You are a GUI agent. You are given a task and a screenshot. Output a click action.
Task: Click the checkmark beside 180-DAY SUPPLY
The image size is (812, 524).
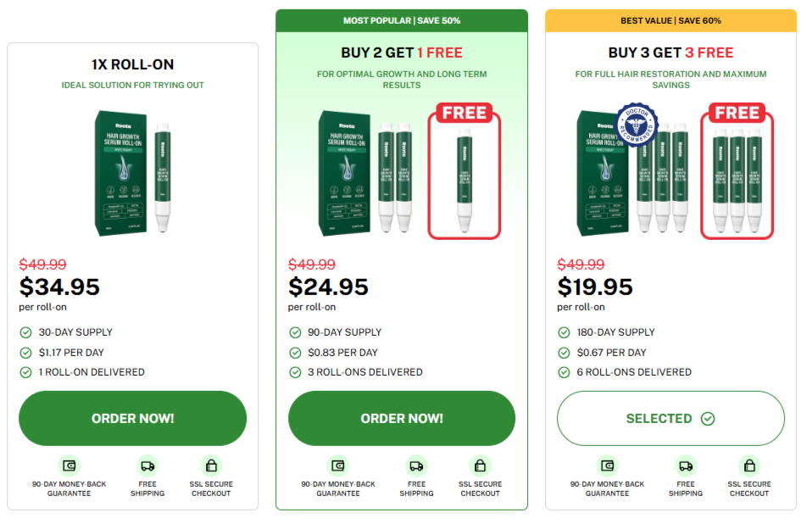click(x=564, y=332)
